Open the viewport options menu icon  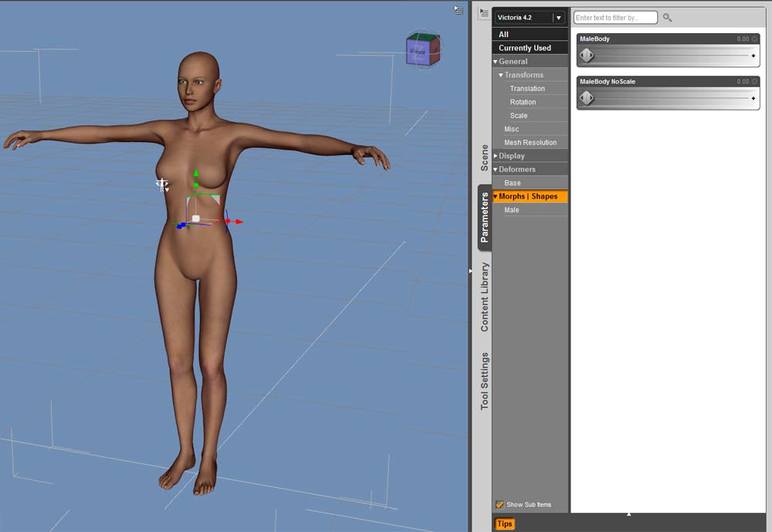pyautogui.click(x=459, y=10)
